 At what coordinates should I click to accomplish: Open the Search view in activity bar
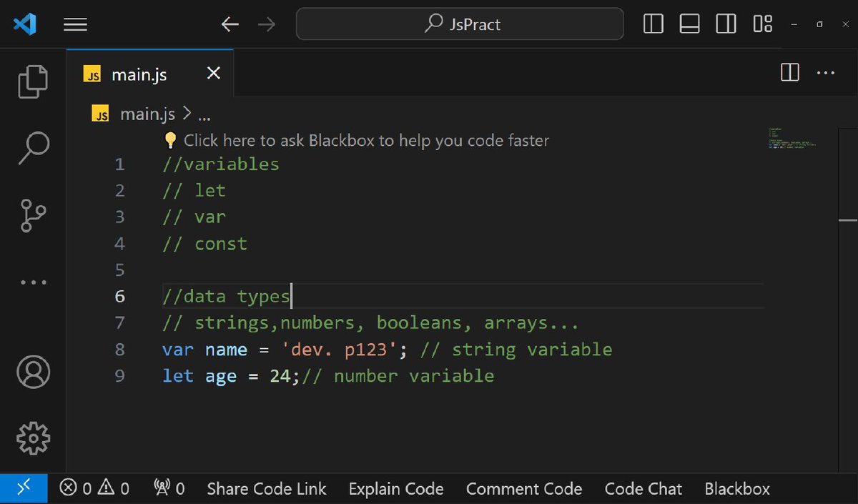pyautogui.click(x=33, y=147)
